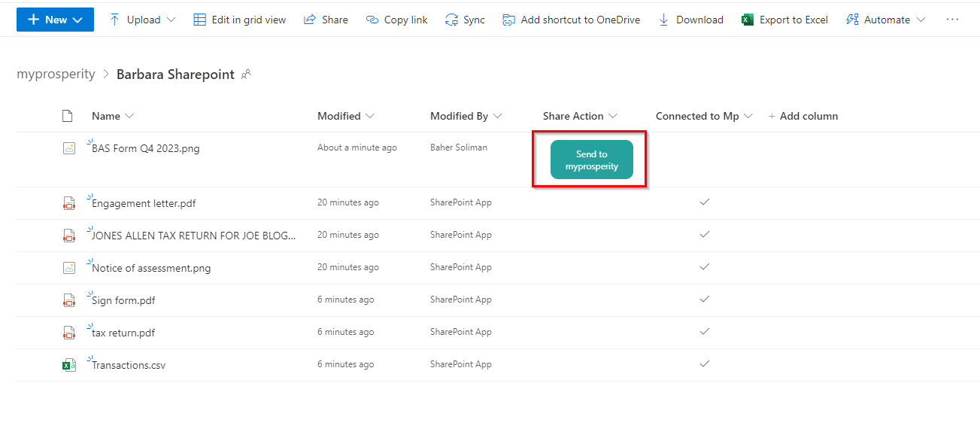Click the Send to myprosperity button
The image size is (980, 438).
click(x=591, y=160)
